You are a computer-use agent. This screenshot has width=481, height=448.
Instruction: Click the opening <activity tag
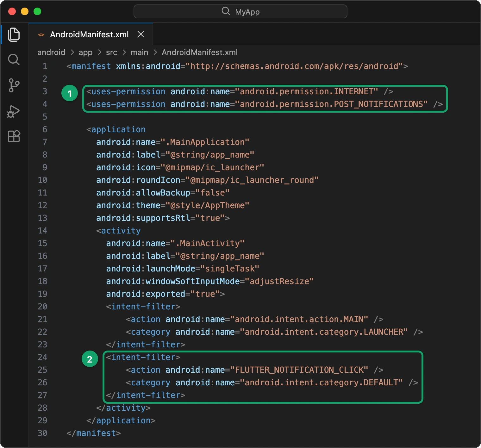click(x=118, y=231)
